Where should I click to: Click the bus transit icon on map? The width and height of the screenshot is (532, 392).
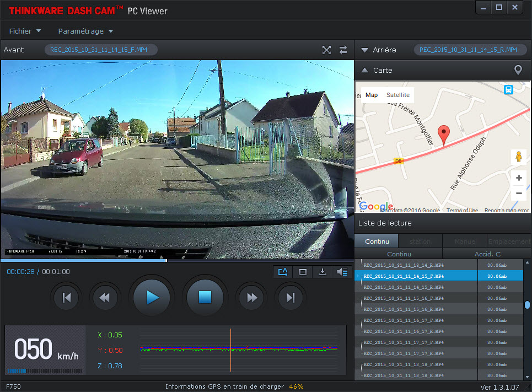coord(508,90)
